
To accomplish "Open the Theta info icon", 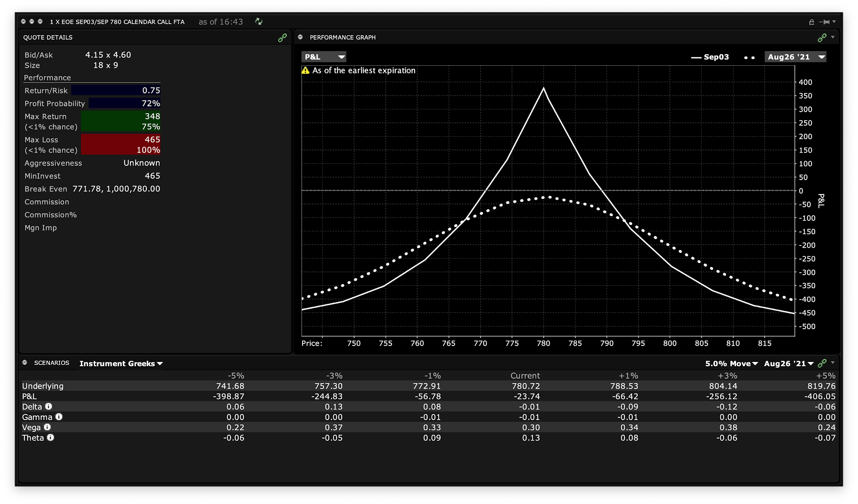I will click(x=50, y=437).
